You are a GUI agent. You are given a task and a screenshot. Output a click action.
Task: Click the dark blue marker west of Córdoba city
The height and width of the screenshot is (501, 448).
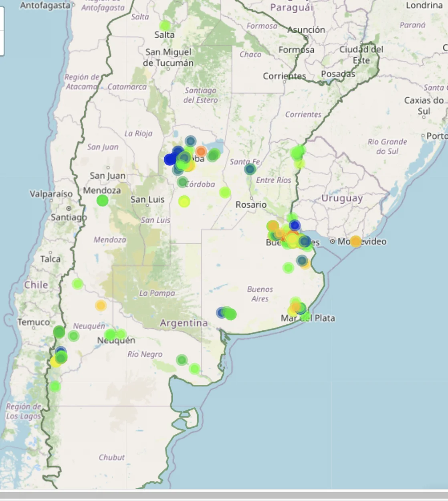pos(170,159)
